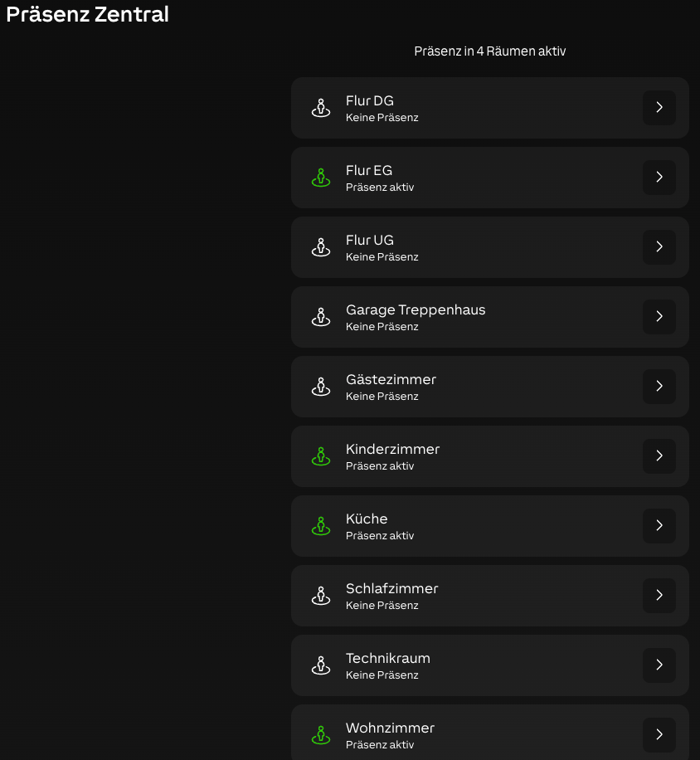This screenshot has width=700, height=760.
Task: Open Flur EG details via arrow button
Action: pyautogui.click(x=659, y=178)
